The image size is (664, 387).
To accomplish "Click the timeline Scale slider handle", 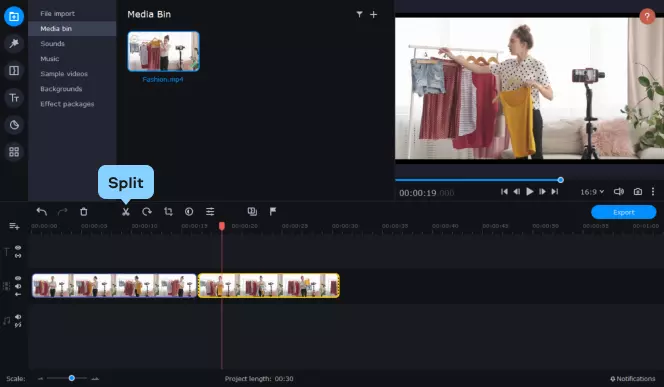I will pyautogui.click(x=72, y=378).
